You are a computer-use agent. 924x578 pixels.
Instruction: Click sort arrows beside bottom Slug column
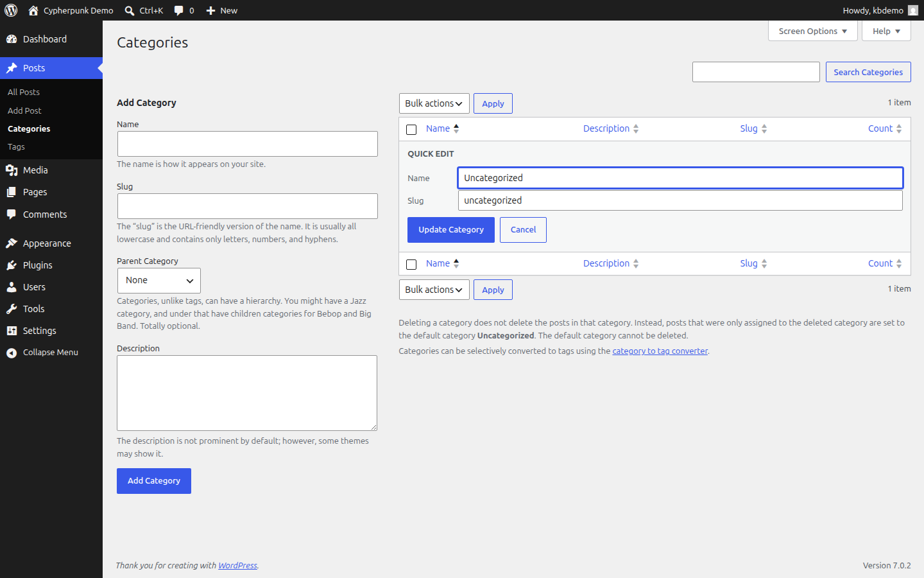[764, 263]
